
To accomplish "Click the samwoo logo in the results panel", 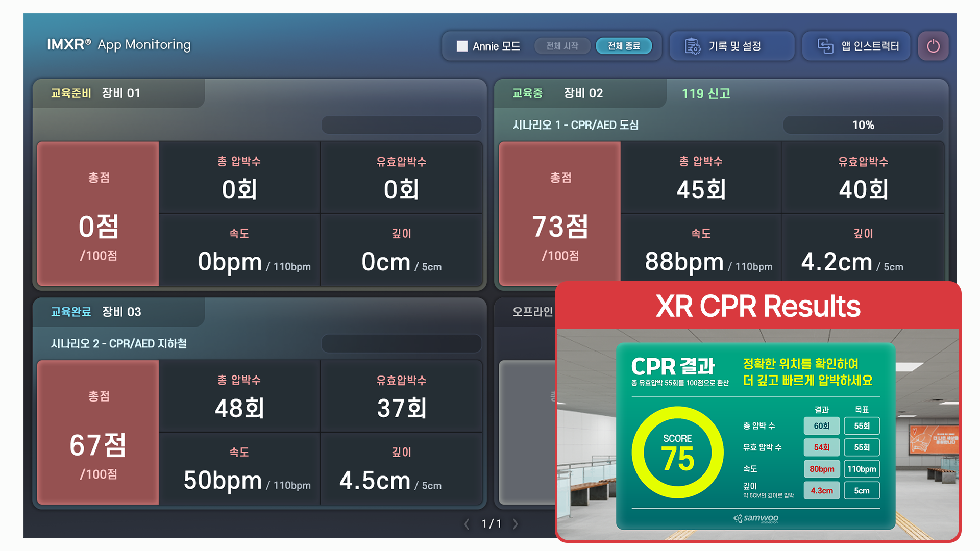I will click(756, 518).
